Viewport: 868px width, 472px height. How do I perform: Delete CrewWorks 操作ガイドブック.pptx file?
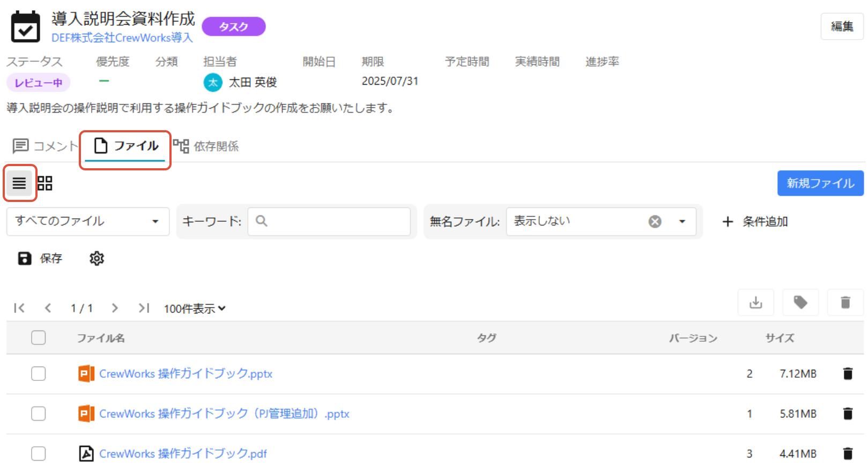tap(848, 373)
